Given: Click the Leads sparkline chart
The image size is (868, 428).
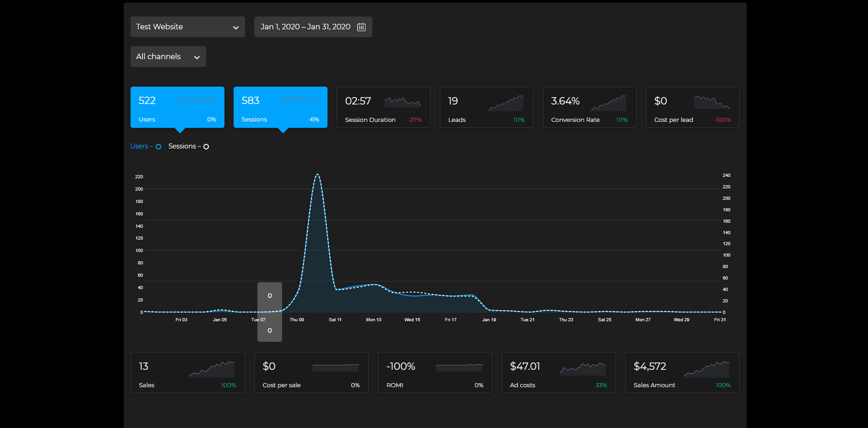Looking at the screenshot, I should pyautogui.click(x=505, y=103).
